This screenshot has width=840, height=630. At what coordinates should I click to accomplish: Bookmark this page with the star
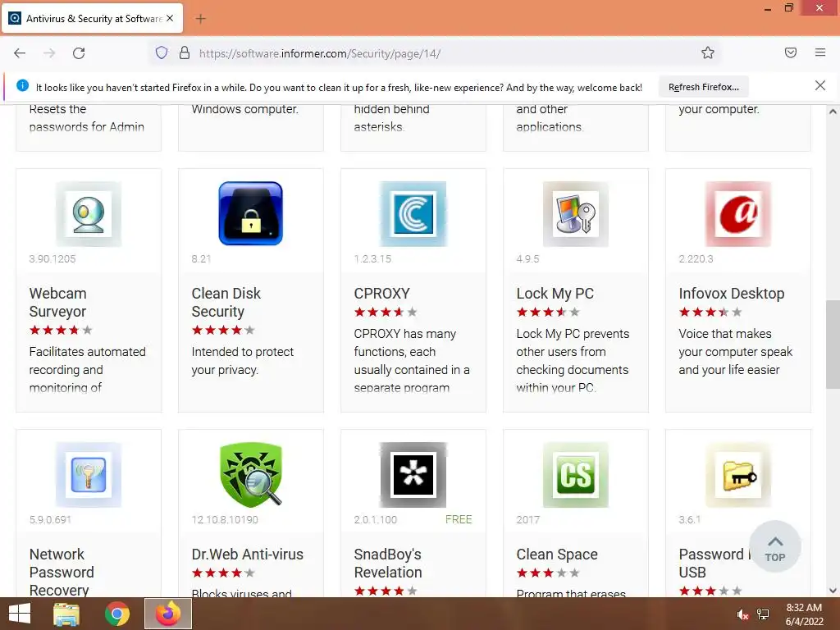coord(708,52)
